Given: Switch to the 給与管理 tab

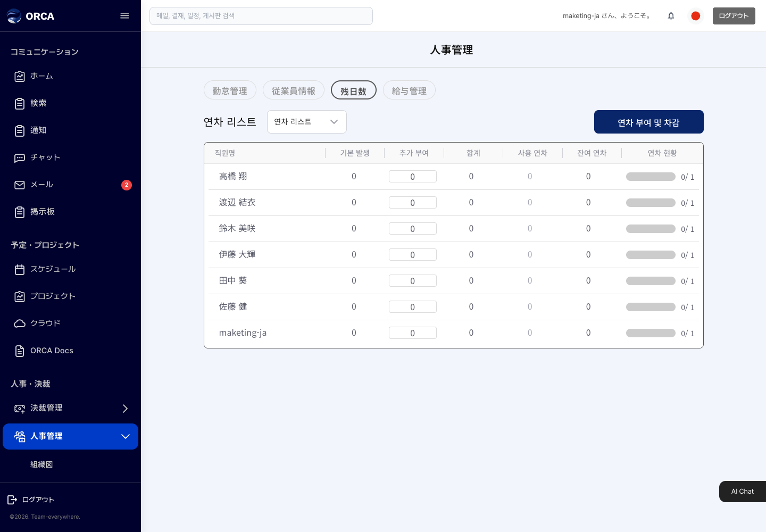Looking at the screenshot, I should coord(409,90).
